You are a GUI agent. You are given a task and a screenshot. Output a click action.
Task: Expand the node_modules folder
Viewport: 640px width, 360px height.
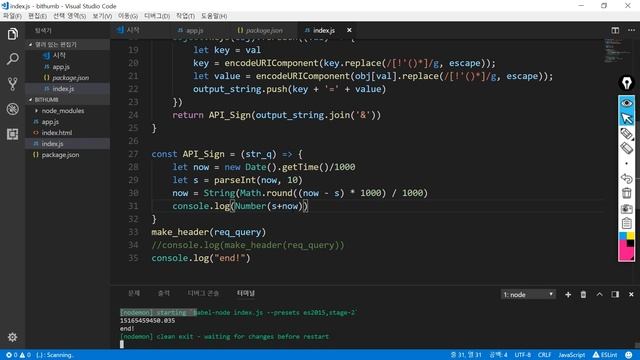68,111
